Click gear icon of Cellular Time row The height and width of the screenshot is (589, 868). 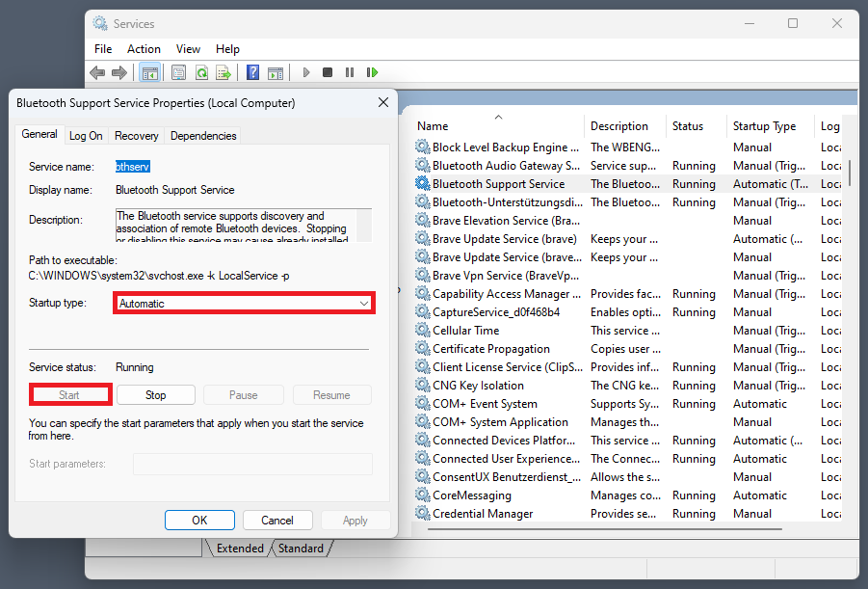(x=422, y=330)
